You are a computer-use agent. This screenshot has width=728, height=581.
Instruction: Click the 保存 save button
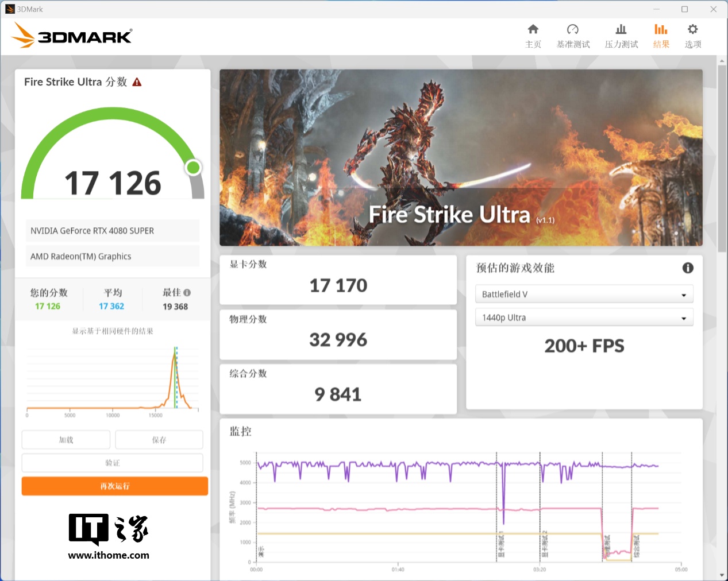click(159, 439)
